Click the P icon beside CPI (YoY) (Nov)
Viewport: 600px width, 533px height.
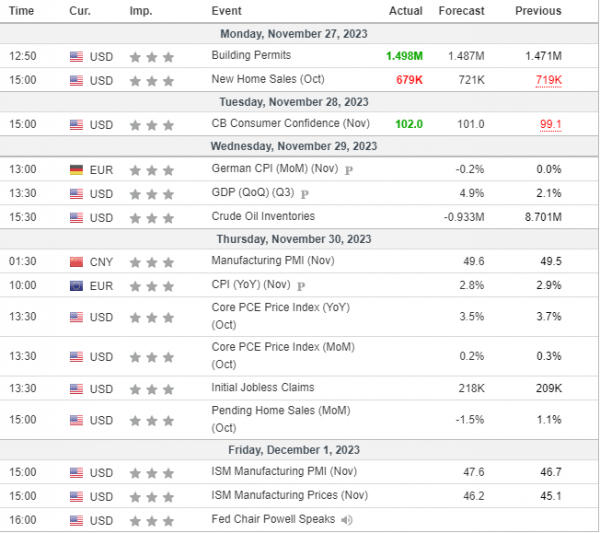click(300, 286)
